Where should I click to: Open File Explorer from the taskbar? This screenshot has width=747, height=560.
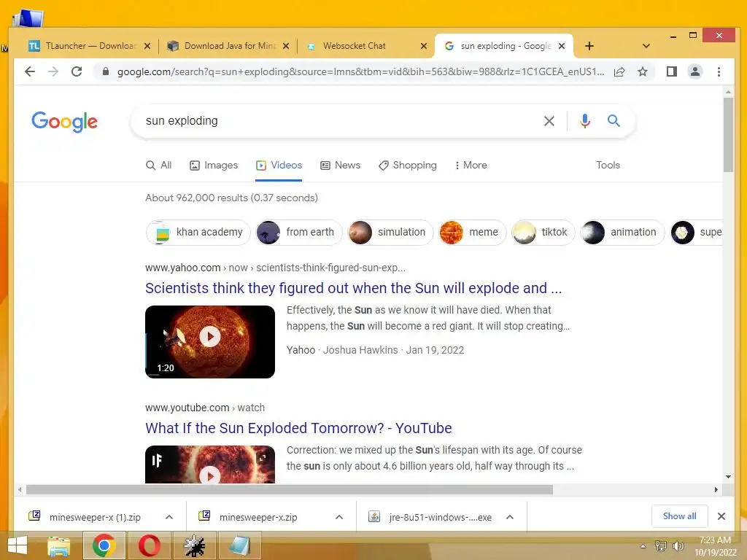tap(58, 545)
